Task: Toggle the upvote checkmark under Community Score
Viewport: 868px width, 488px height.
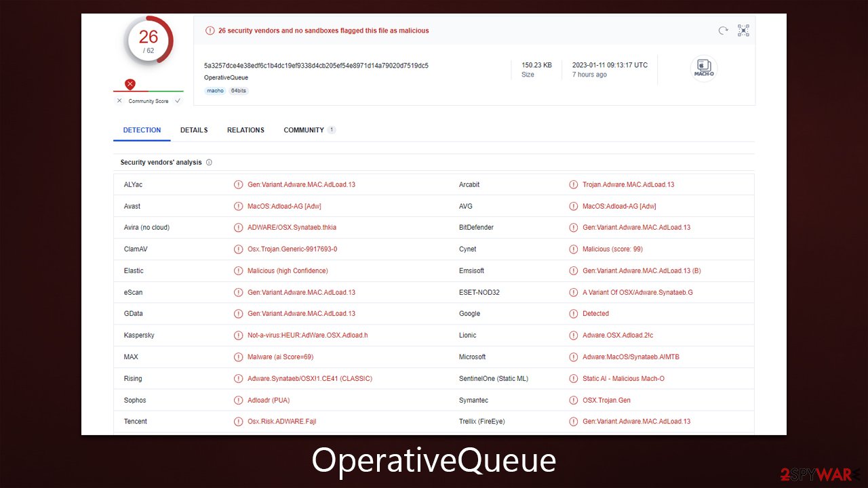Action: point(178,100)
